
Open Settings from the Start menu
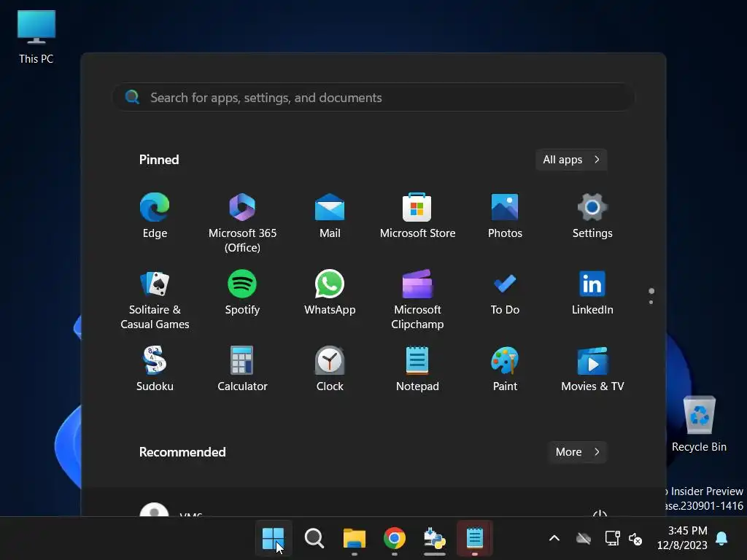point(592,215)
